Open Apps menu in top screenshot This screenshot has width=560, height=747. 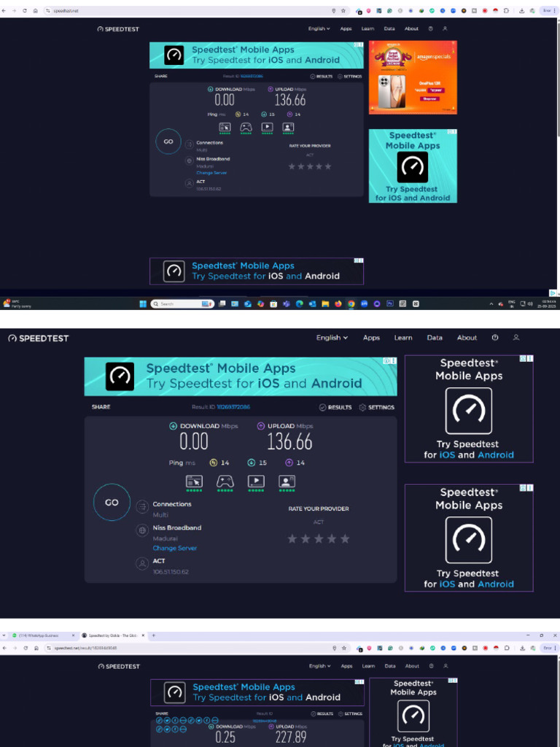pyautogui.click(x=346, y=28)
